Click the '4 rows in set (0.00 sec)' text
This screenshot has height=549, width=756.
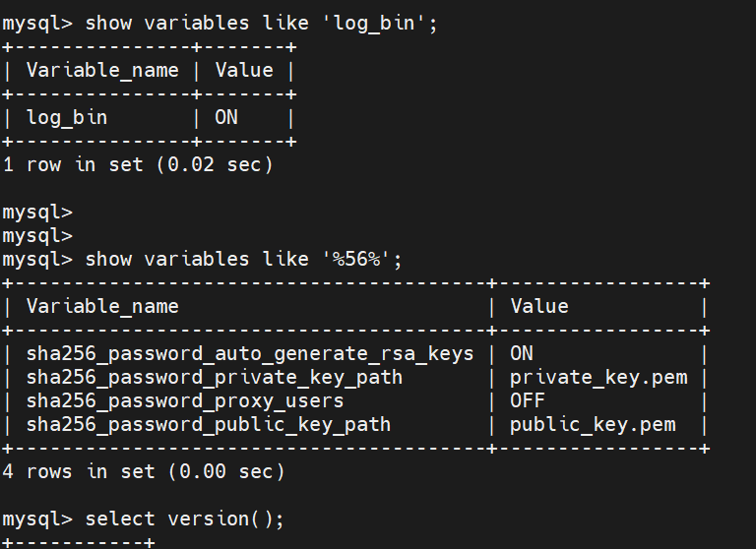[144, 471]
